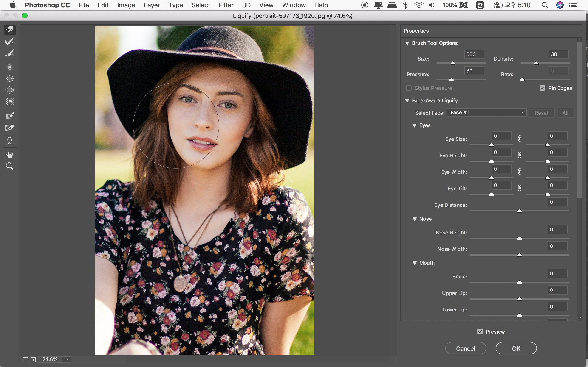Viewport: 588px width, 367px height.
Task: Click the OK button
Action: tap(516, 348)
